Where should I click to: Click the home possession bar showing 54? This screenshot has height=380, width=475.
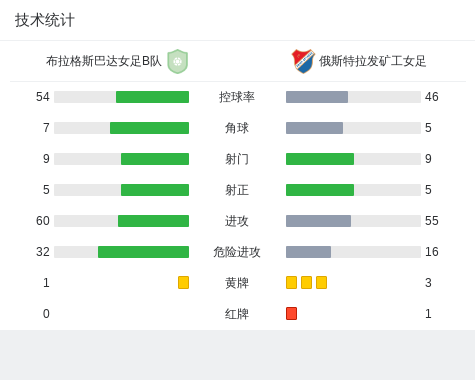coord(121,97)
